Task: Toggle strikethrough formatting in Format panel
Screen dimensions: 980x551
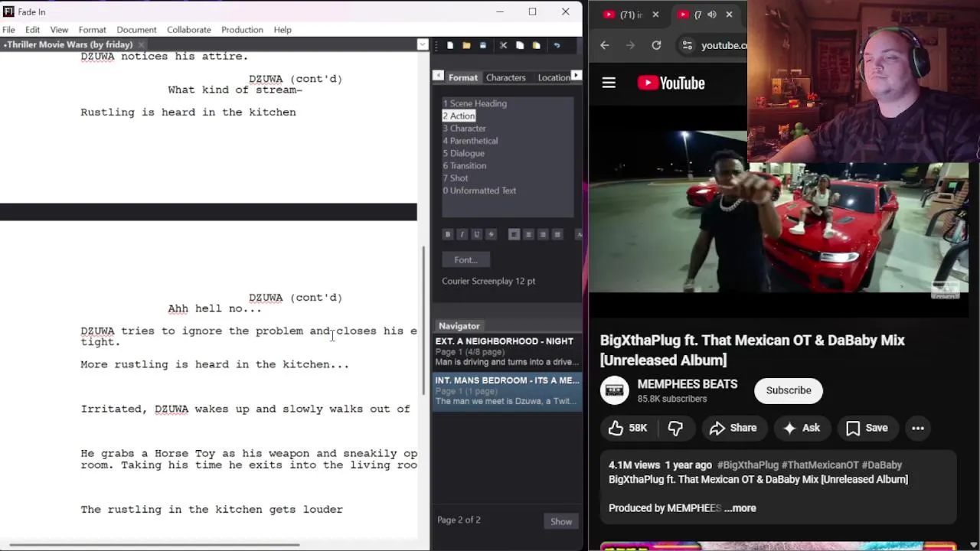Action: pyautogui.click(x=491, y=234)
